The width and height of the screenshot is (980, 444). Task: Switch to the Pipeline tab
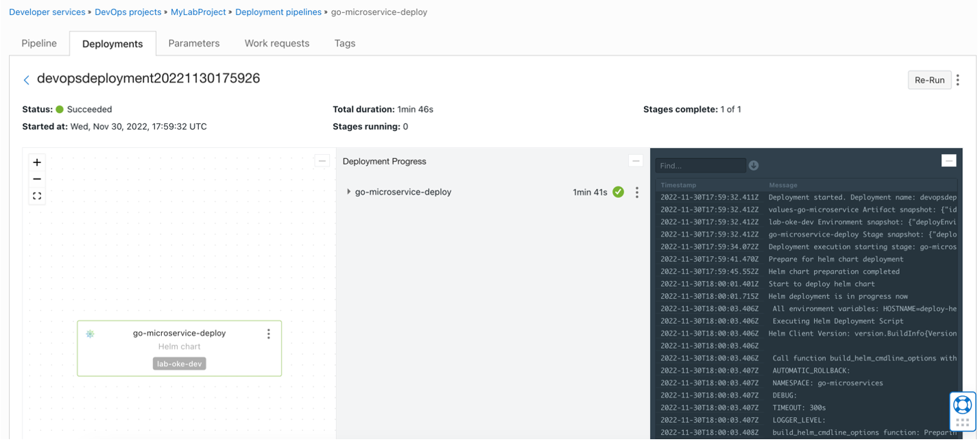click(x=39, y=43)
